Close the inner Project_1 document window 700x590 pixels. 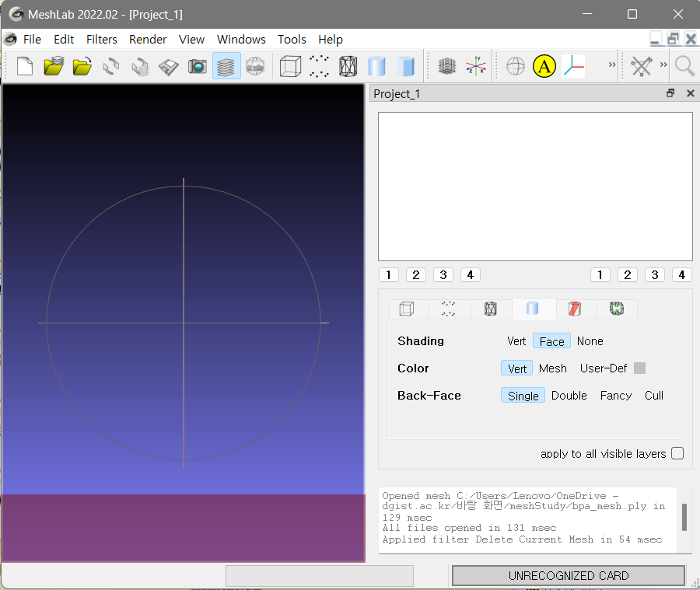click(x=690, y=40)
